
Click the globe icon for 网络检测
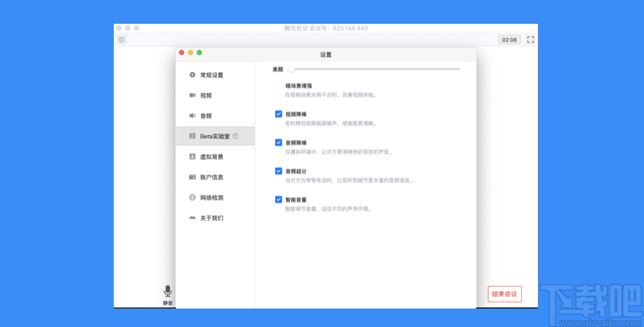coord(192,197)
